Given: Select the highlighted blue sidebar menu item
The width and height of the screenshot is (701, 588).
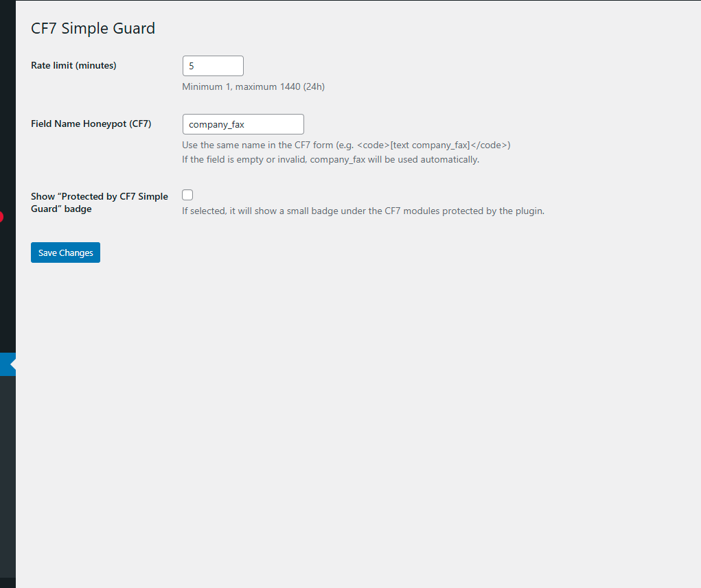Looking at the screenshot, I should tap(5, 364).
